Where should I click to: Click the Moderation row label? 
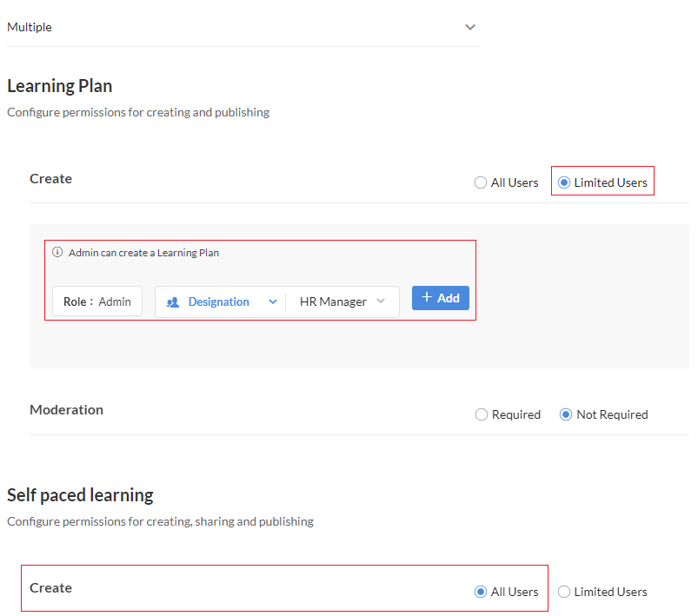click(x=66, y=410)
